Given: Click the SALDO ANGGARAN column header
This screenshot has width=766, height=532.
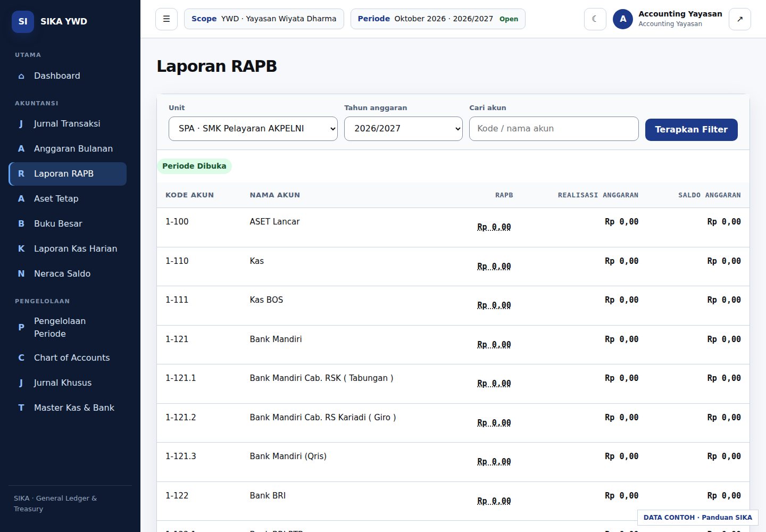Looking at the screenshot, I should point(710,195).
